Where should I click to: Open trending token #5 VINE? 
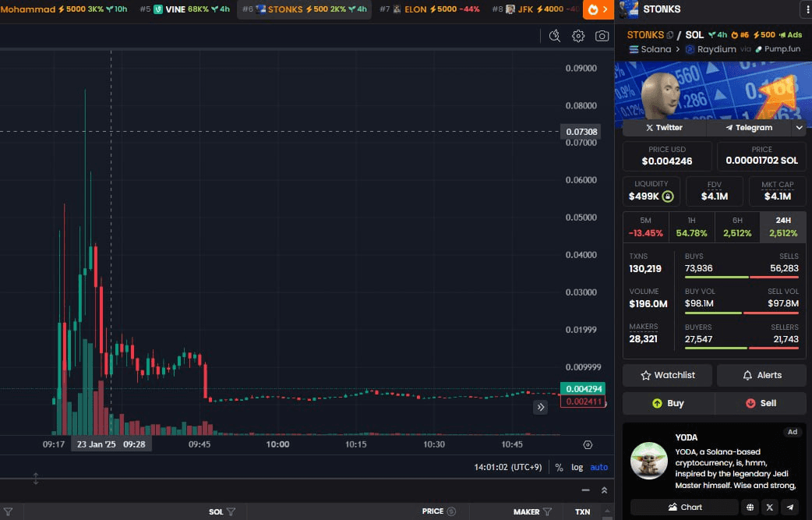[x=185, y=9]
